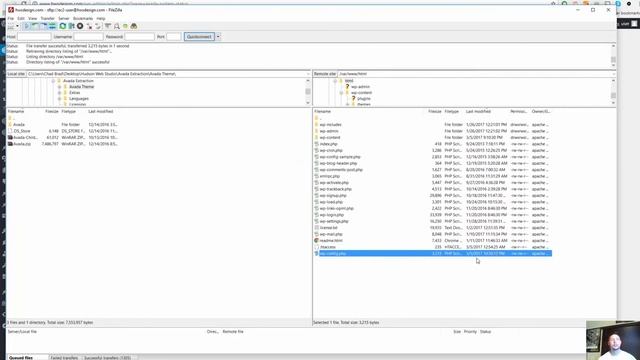Toggle the local directory tree icon
This screenshot has width=640, height=360.
pos(35,26)
